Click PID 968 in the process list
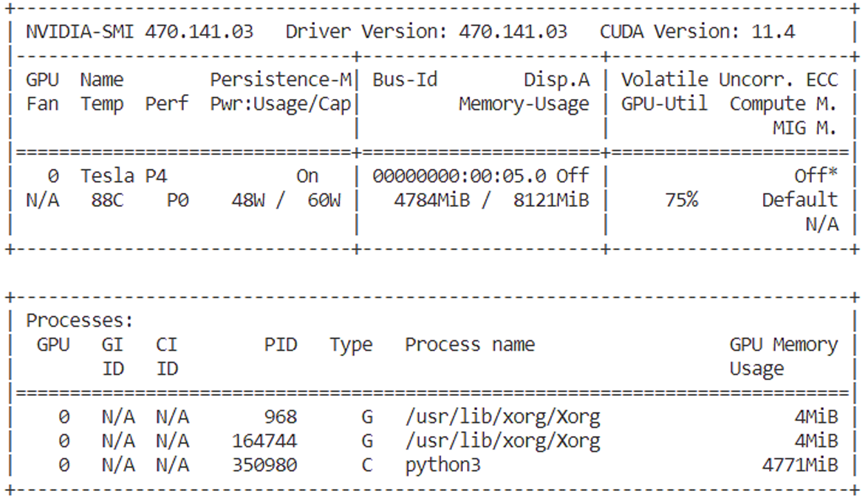 (x=280, y=415)
